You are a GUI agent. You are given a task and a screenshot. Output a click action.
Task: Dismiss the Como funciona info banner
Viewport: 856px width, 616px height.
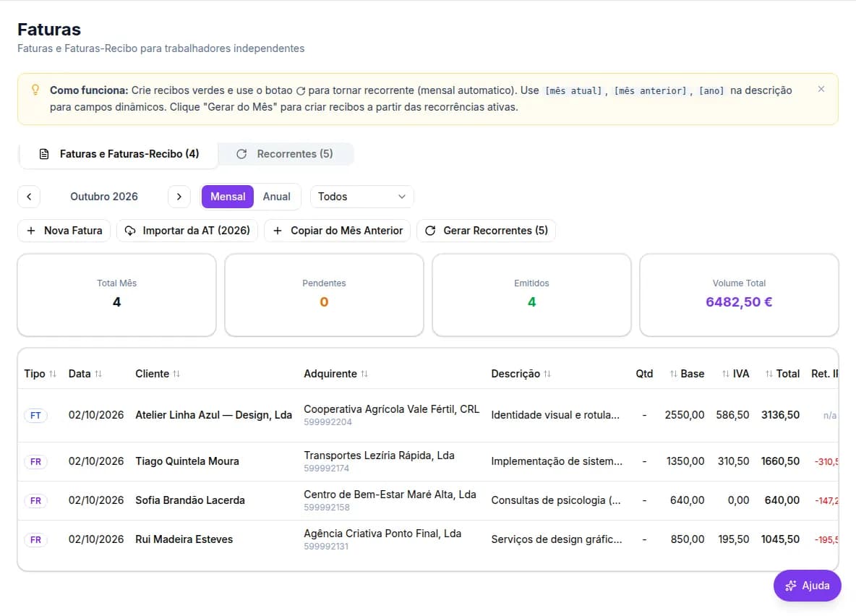pos(821,89)
